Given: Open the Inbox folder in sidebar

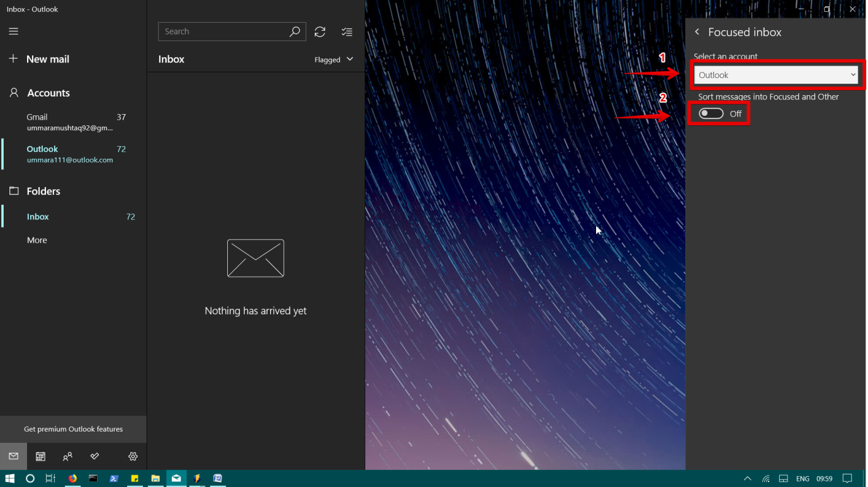Looking at the screenshot, I should click(73, 217).
